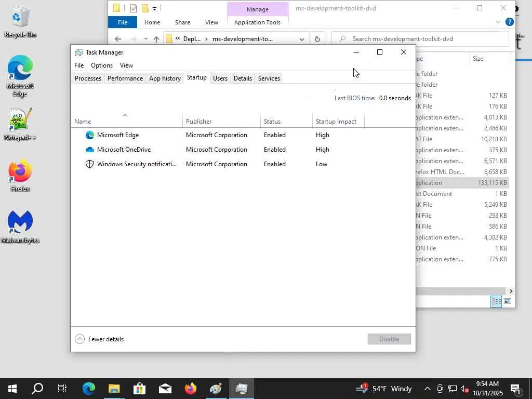This screenshot has height=399, width=532.
Task: Open Customize Quick Access Toolbar dropdown
Action: click(x=154, y=8)
